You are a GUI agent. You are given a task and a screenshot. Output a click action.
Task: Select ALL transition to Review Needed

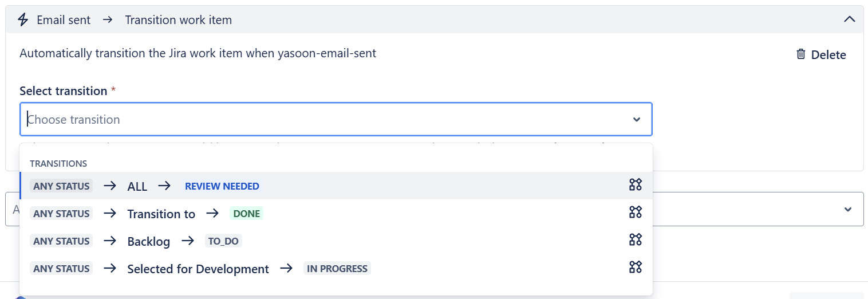137,186
